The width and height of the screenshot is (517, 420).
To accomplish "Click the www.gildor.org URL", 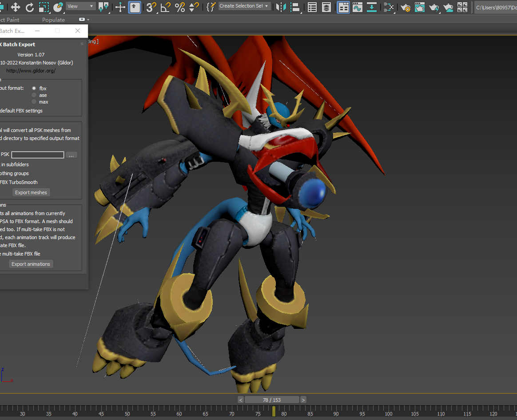I will coord(31,71).
